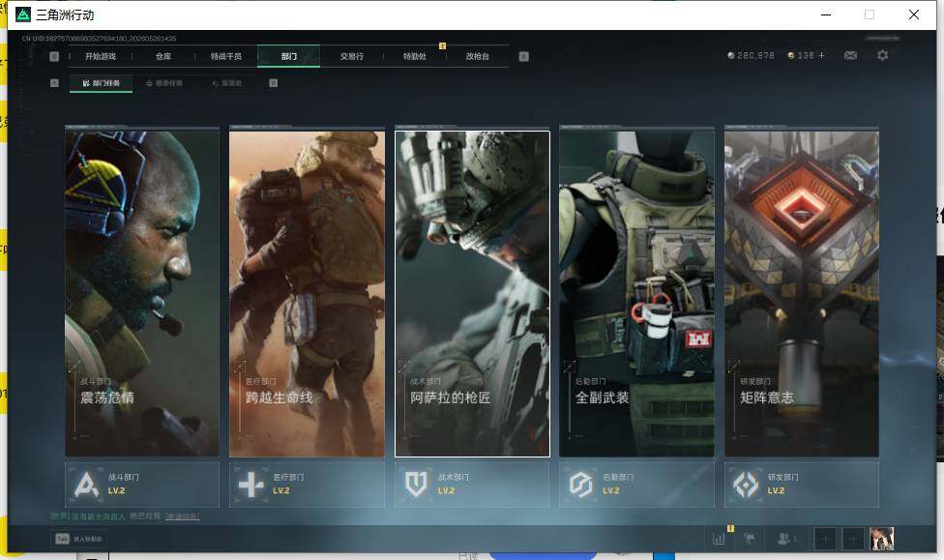
Task: Click the 震荡危情 title text
Action: point(107,398)
